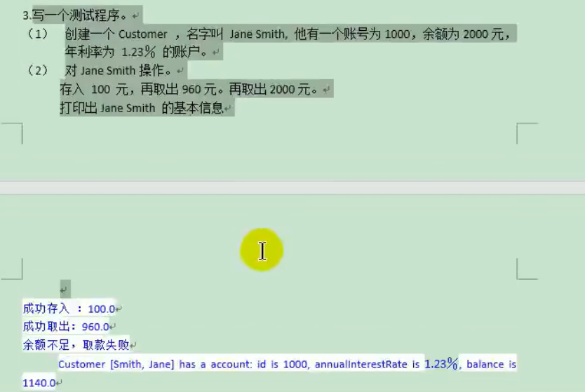
Task: Click the line beginning '创建一个 Customer'
Action: [x=288, y=34]
